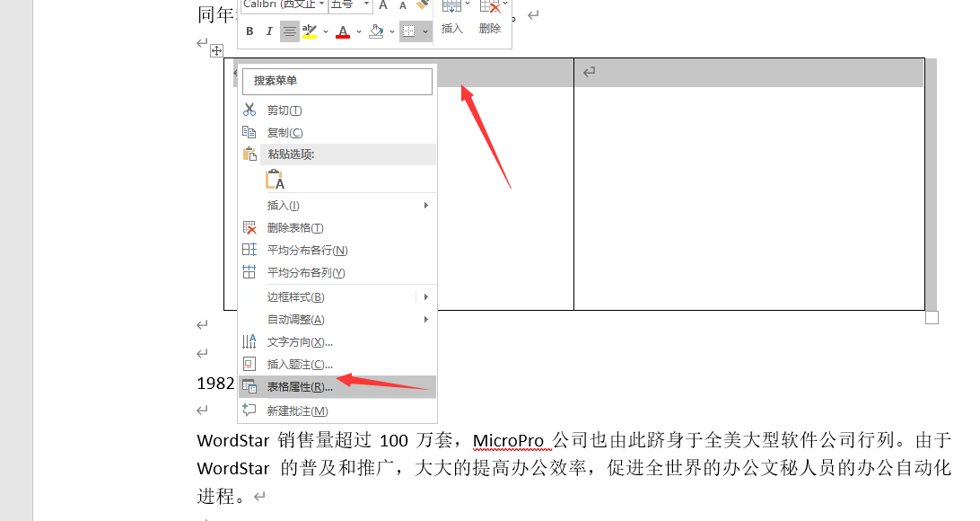Click the insert caption icon
Screen dimensions: 980x521
pos(249,364)
